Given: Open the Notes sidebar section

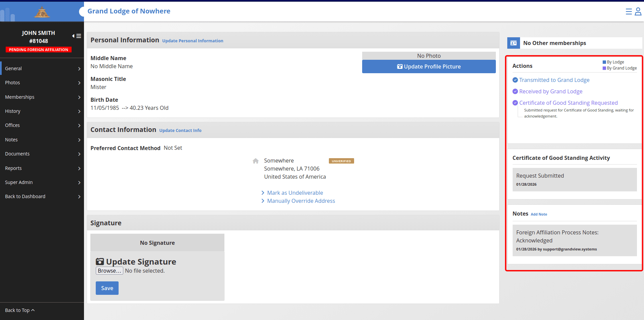Looking at the screenshot, I should pos(42,140).
